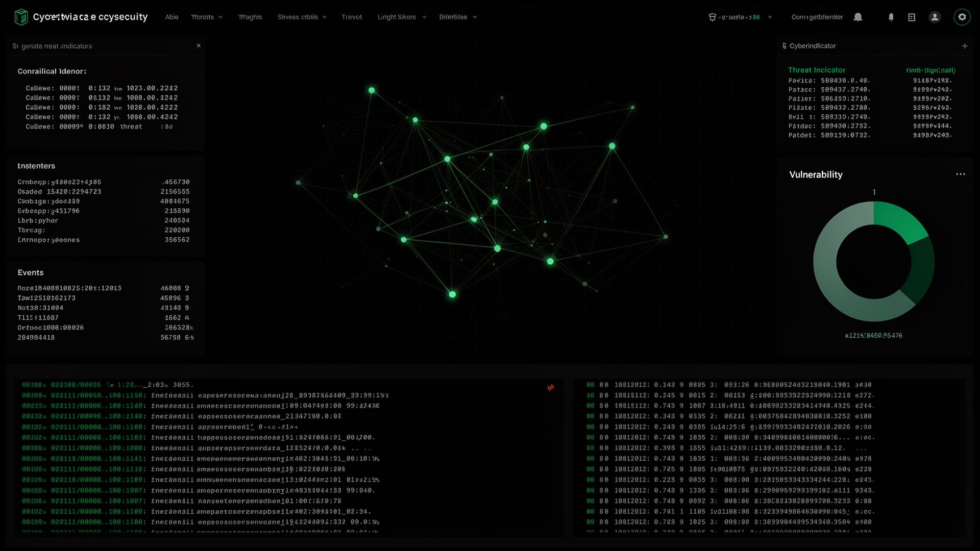
Task: Click the larger bell icon beside Conti getbhenxor
Action: pos(858,17)
